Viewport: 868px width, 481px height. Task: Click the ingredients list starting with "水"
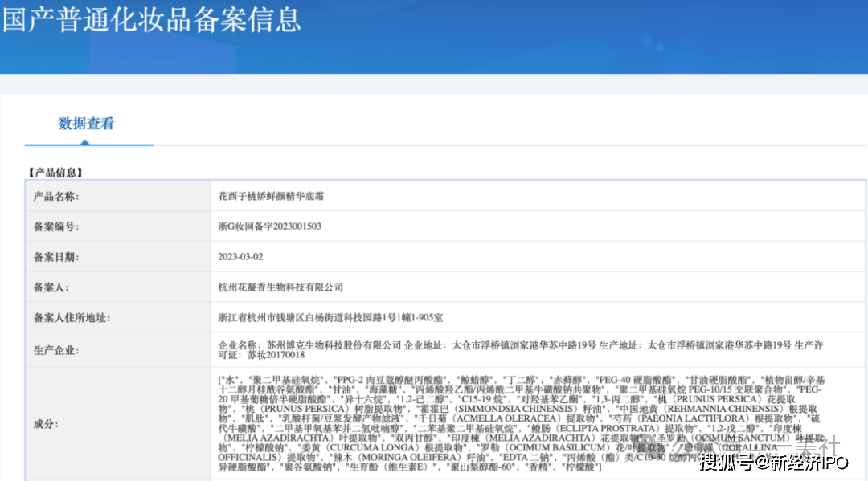(514, 423)
